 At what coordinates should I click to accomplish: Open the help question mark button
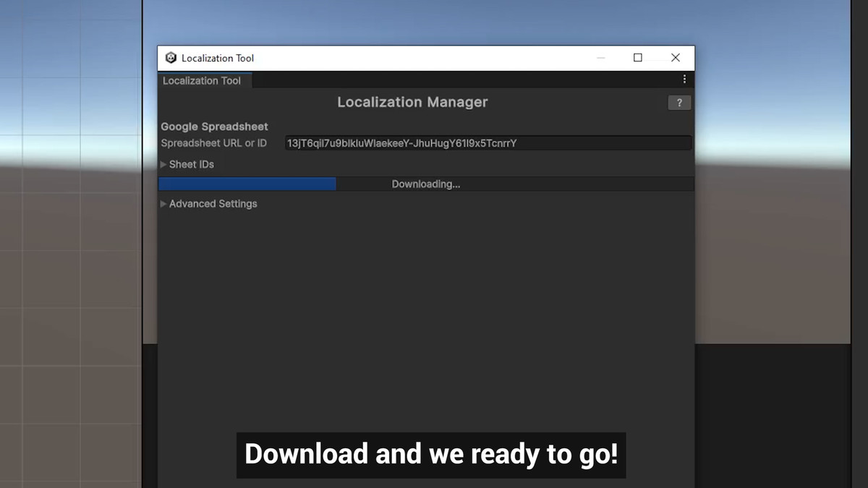click(679, 103)
